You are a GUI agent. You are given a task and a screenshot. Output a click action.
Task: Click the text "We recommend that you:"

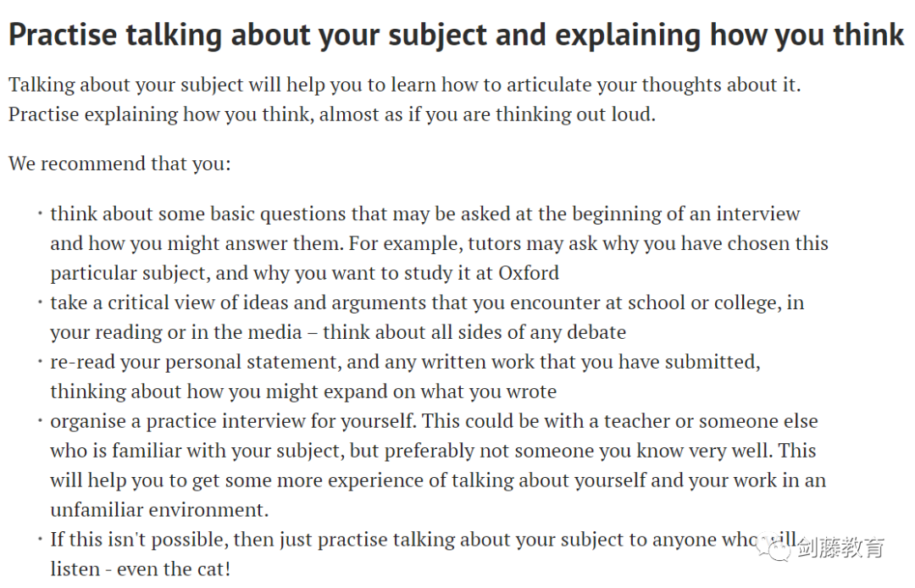[x=119, y=164]
